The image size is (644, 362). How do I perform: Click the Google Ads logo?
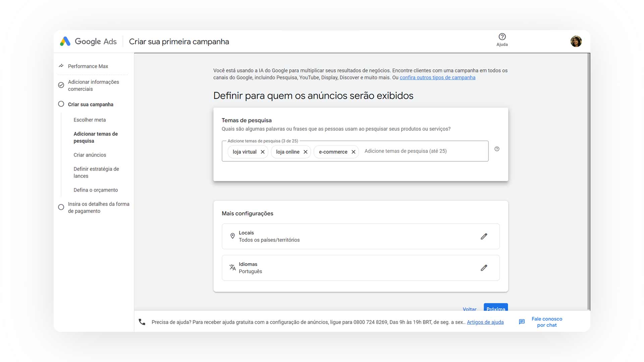click(x=88, y=42)
